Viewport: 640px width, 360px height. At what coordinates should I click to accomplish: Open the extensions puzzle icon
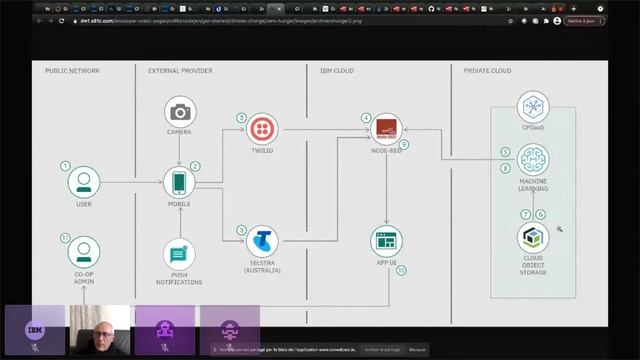(546, 21)
